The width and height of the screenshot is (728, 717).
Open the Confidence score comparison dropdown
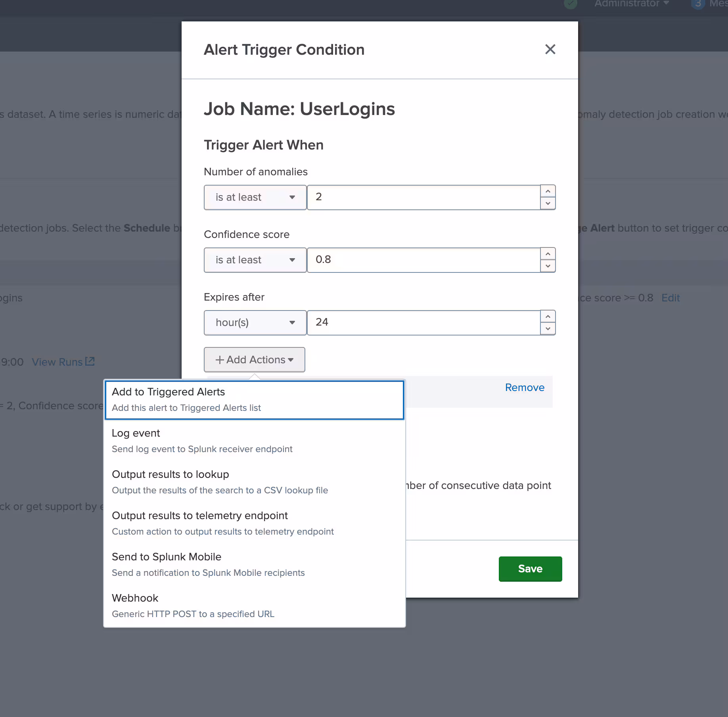tap(255, 260)
